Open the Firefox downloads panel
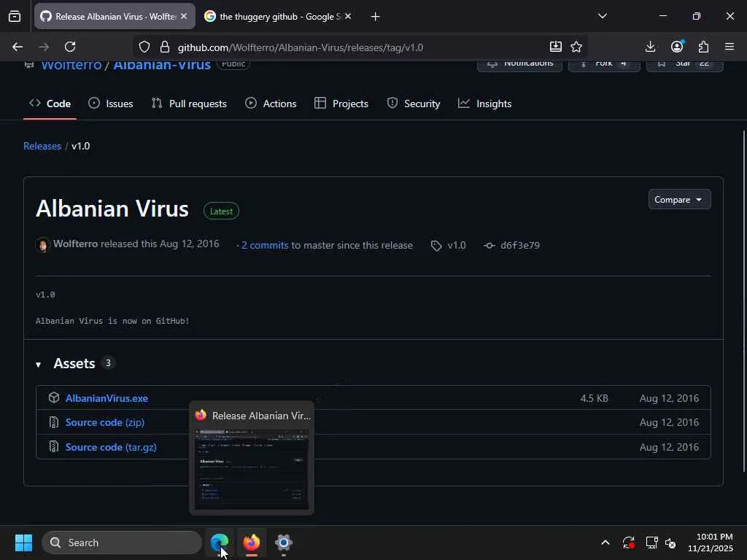Viewport: 747px width, 560px height. (650, 47)
